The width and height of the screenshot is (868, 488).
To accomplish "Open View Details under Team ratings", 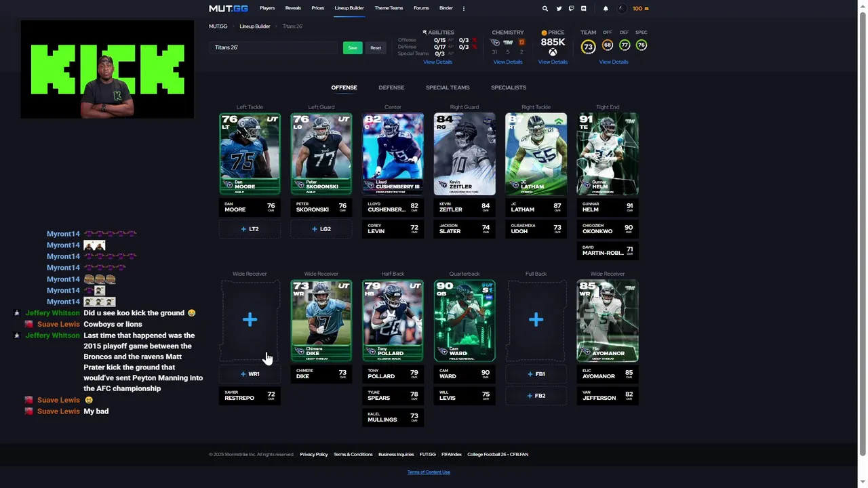I will (614, 62).
